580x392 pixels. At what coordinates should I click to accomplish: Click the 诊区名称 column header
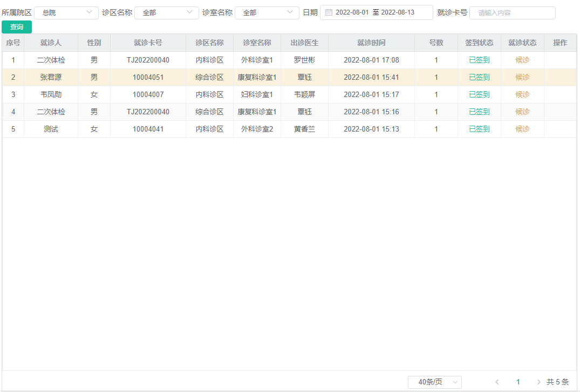coord(209,43)
